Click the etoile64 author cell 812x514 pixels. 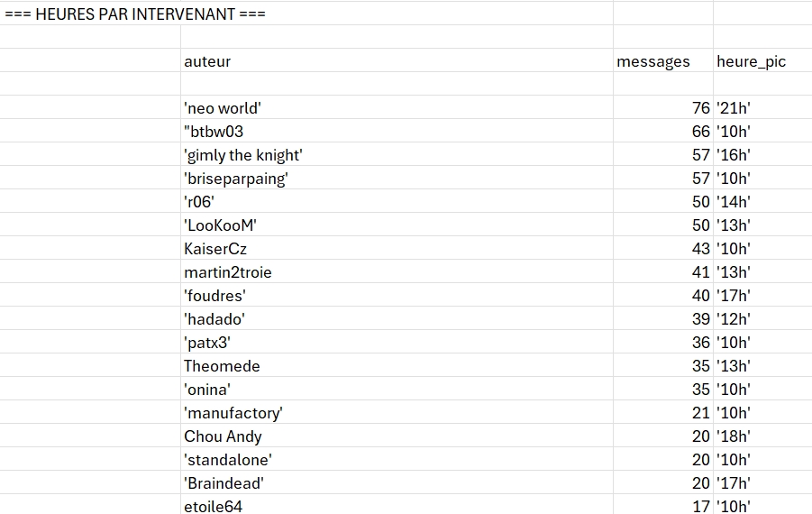pos(214,506)
